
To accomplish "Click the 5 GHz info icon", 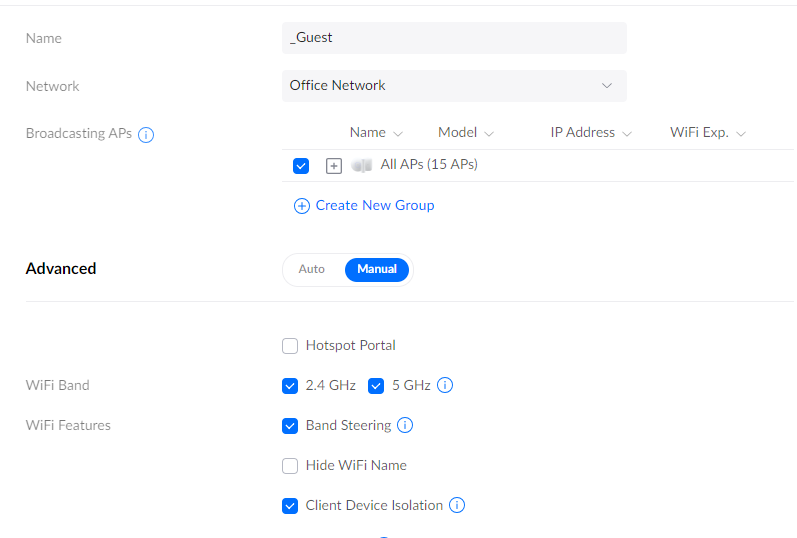I will (x=445, y=385).
